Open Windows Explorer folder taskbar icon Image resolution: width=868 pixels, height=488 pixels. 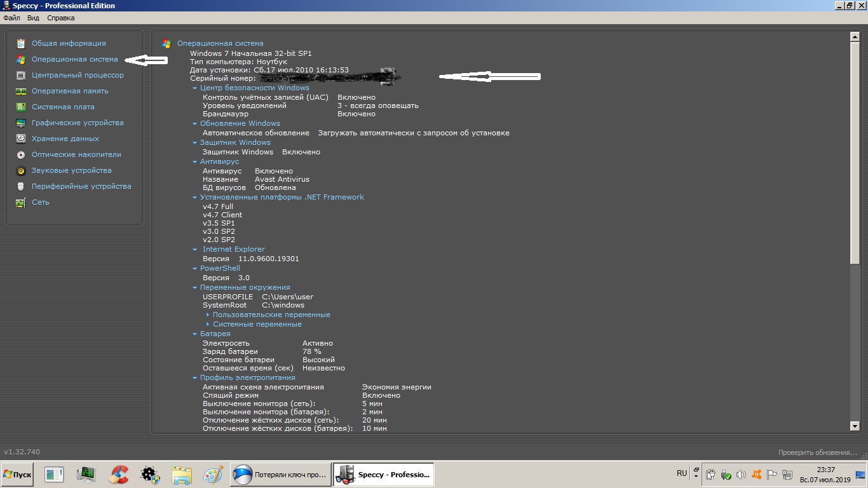click(x=182, y=475)
